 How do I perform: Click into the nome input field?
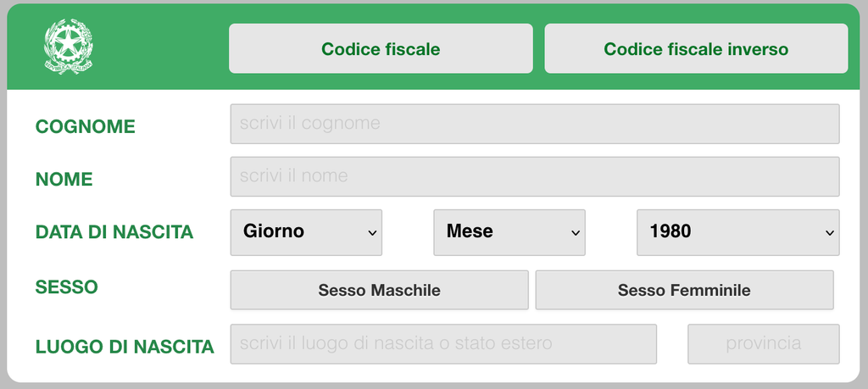(x=535, y=176)
